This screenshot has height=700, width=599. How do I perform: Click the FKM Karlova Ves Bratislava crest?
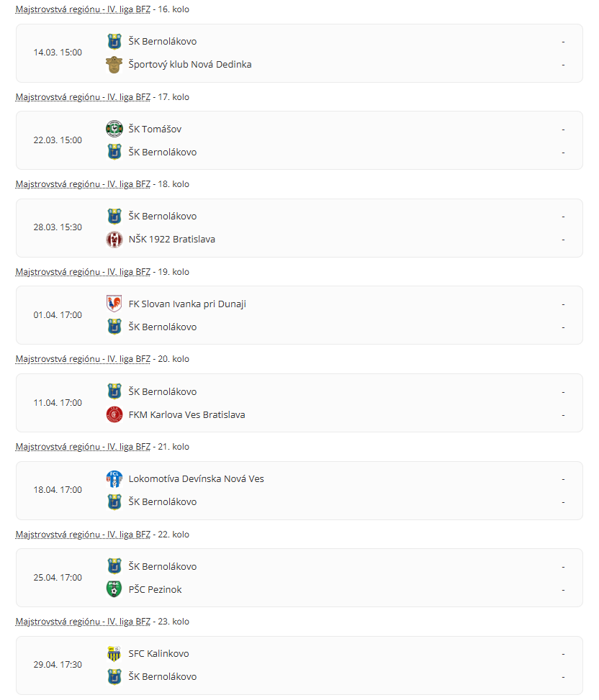click(114, 414)
